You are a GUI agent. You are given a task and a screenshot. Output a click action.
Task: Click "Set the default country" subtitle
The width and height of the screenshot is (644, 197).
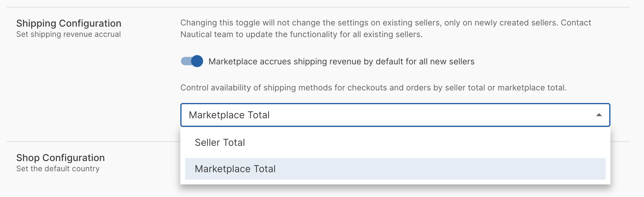[x=58, y=169]
